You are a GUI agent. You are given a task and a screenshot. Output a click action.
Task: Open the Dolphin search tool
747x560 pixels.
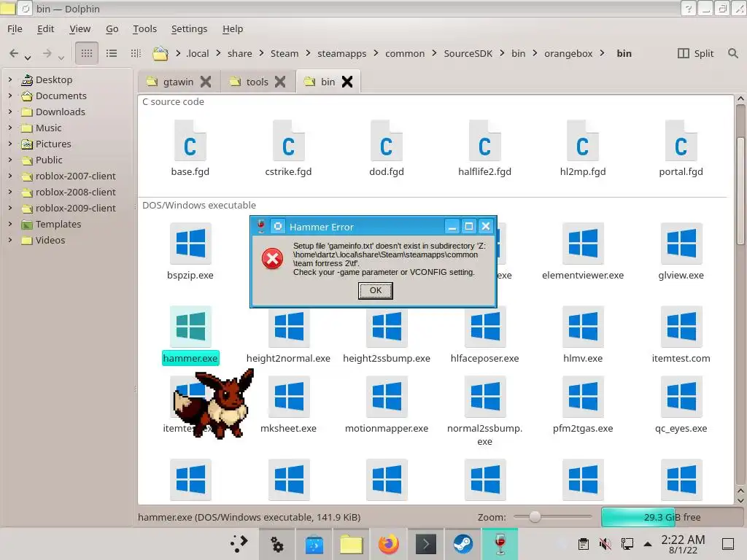(x=732, y=53)
